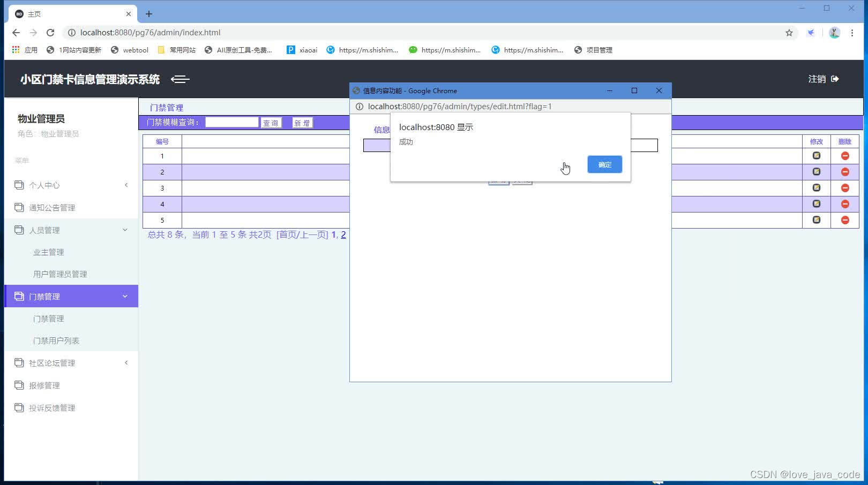Confirm the alert with the 确定 button
This screenshot has width=868, height=485.
604,164
